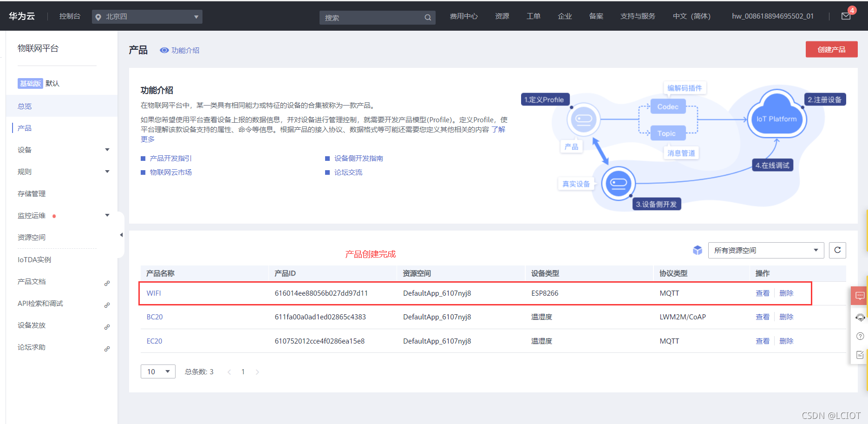Open the red feedback chat icon
868x424 pixels.
tap(860, 296)
